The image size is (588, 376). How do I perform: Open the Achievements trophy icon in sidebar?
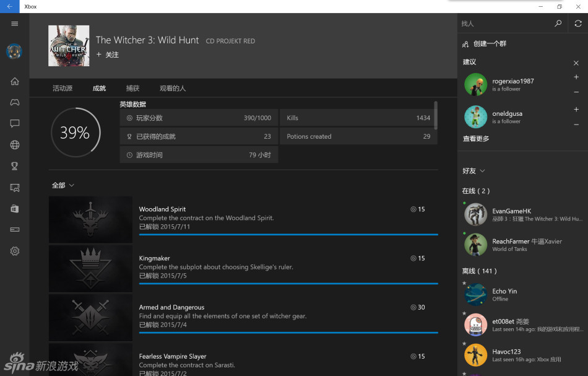pos(15,166)
